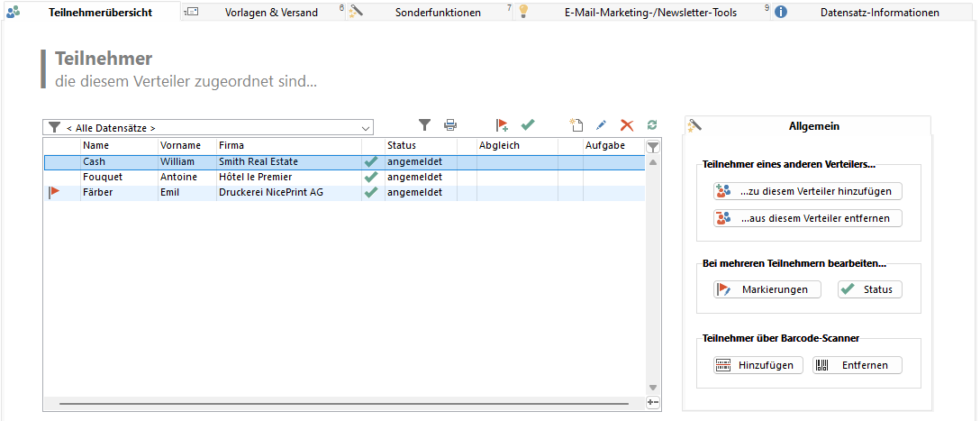This screenshot has width=980, height=421.
Task: Click the green status check for Cash
Action: (x=370, y=162)
